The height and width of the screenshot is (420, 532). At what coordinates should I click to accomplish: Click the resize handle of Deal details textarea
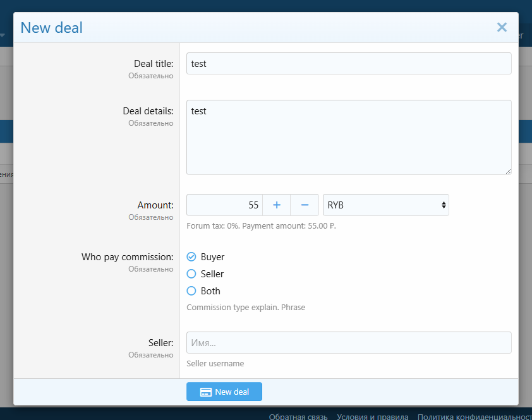coord(507,171)
